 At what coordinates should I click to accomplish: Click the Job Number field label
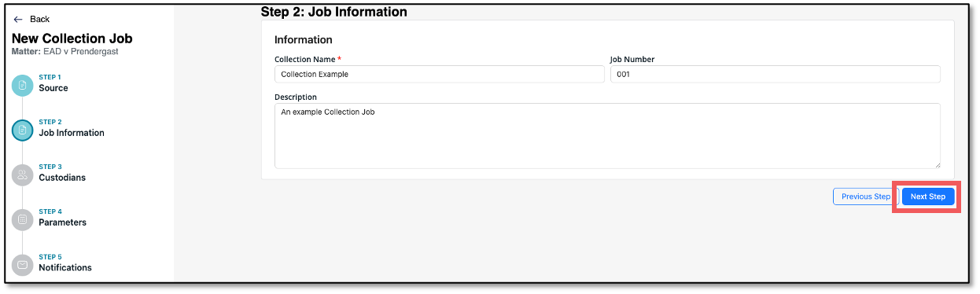tap(632, 59)
